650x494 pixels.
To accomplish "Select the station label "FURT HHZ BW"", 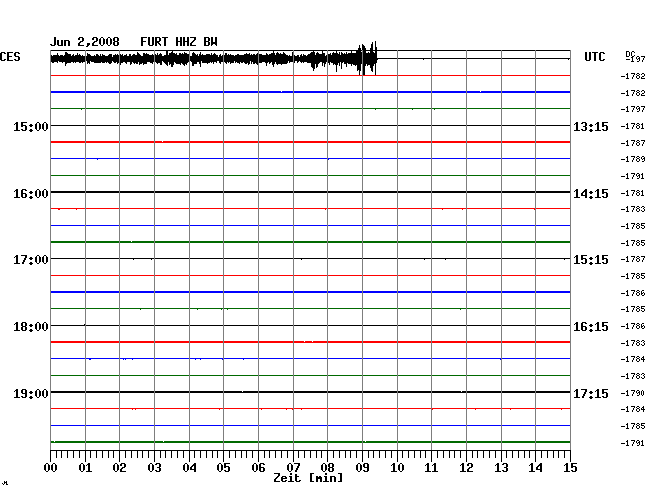I will tap(179, 42).
